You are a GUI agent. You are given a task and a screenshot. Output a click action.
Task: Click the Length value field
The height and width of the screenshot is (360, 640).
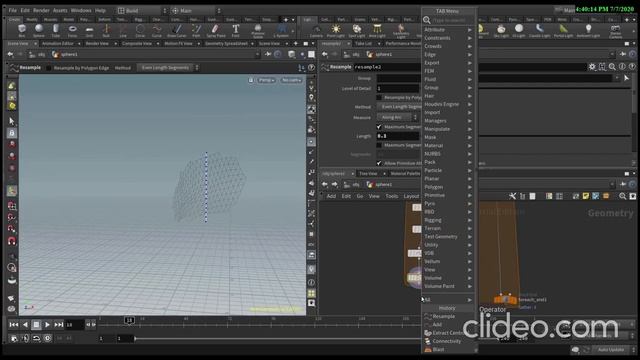tap(398, 136)
